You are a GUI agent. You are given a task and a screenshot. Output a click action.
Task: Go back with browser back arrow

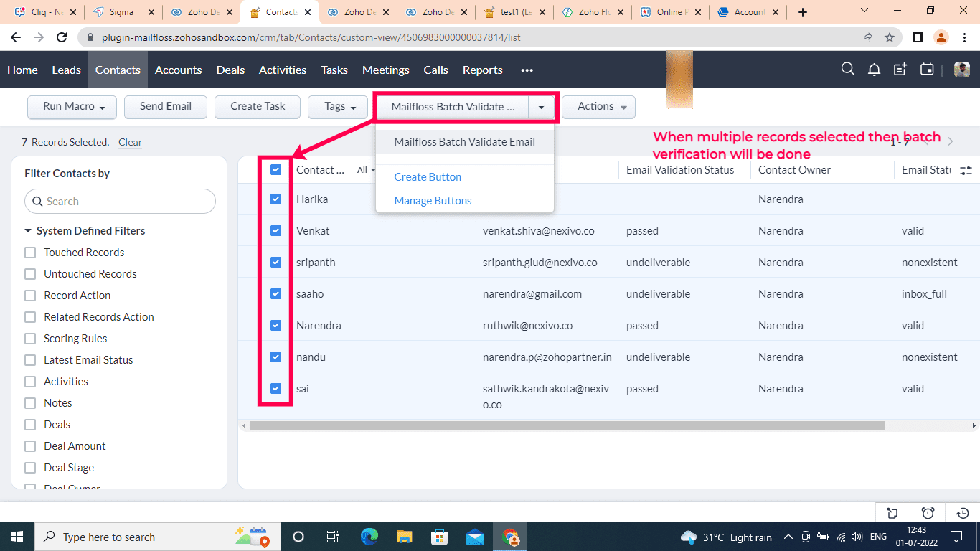[16, 37]
